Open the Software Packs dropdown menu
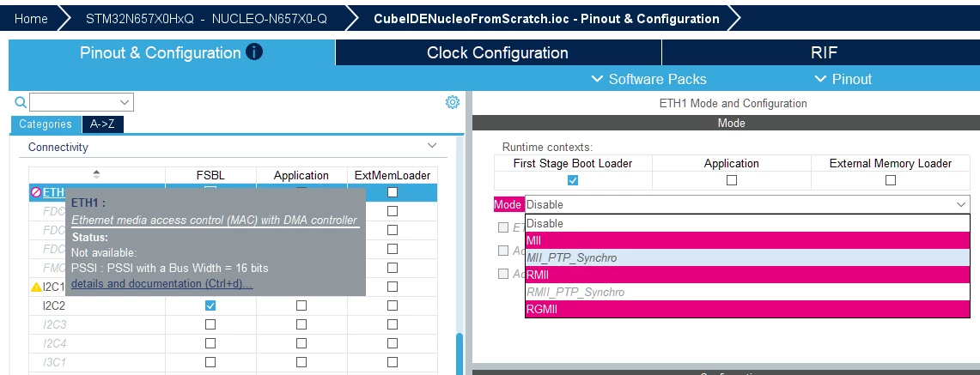This screenshot has width=980, height=375. pos(648,79)
